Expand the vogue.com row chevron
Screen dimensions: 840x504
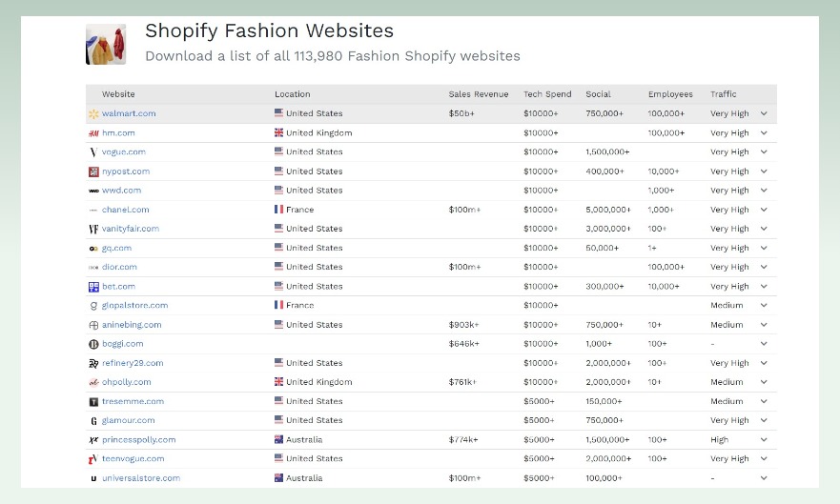pyautogui.click(x=764, y=151)
